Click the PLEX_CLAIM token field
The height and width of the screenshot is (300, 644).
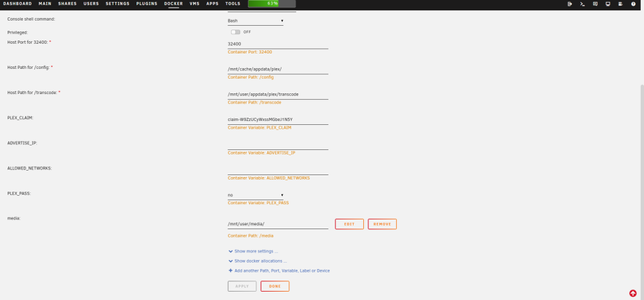(278, 120)
